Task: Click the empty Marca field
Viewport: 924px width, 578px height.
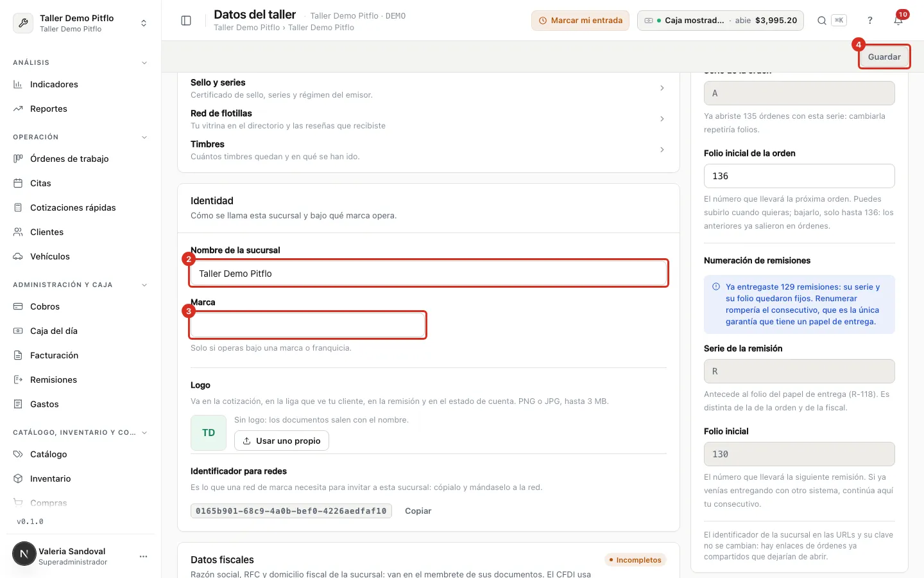Action: [307, 325]
